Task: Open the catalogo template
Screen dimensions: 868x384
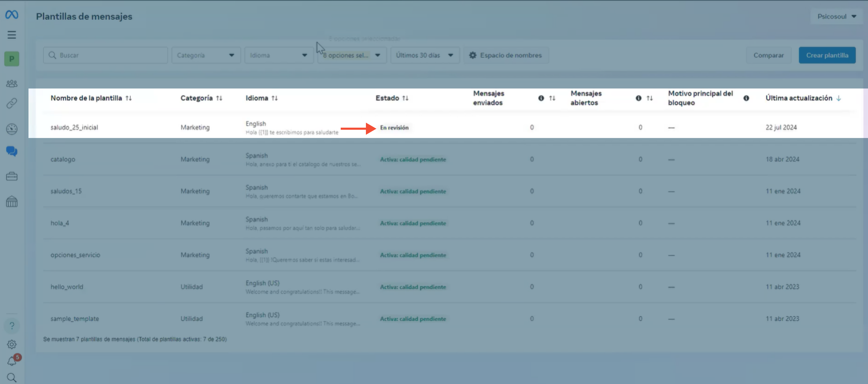Action: pyautogui.click(x=63, y=159)
